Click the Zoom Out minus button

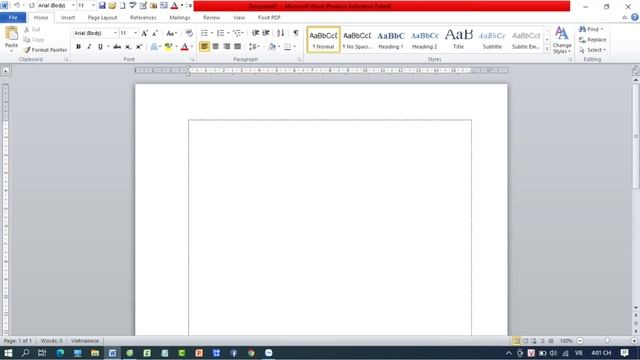click(x=580, y=340)
